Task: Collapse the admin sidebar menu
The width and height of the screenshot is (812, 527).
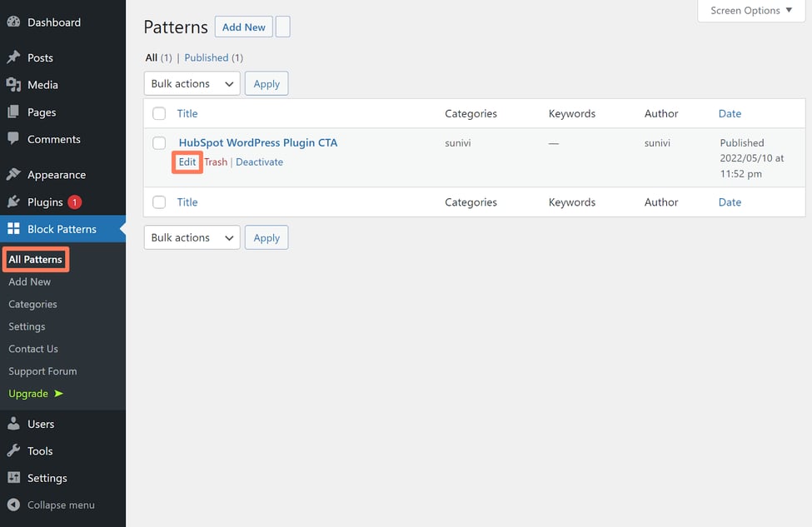Action: coord(51,505)
